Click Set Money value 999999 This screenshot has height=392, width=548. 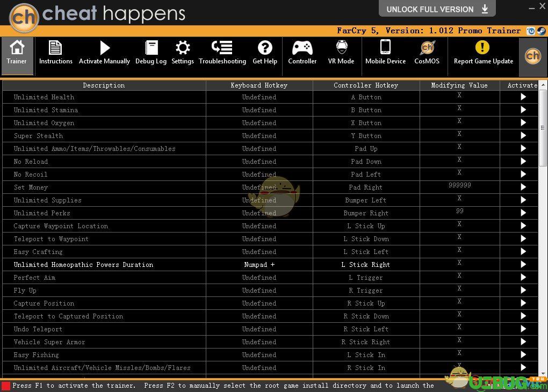coord(459,185)
